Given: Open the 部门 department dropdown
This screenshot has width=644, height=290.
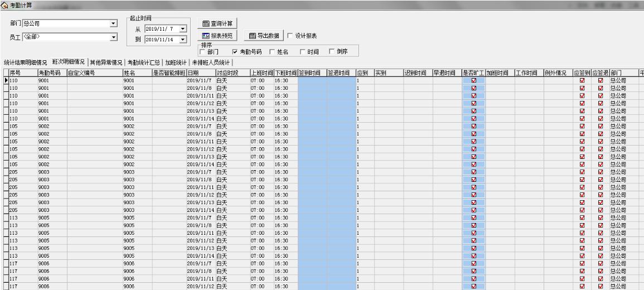Looking at the screenshot, I should pyautogui.click(x=114, y=24).
